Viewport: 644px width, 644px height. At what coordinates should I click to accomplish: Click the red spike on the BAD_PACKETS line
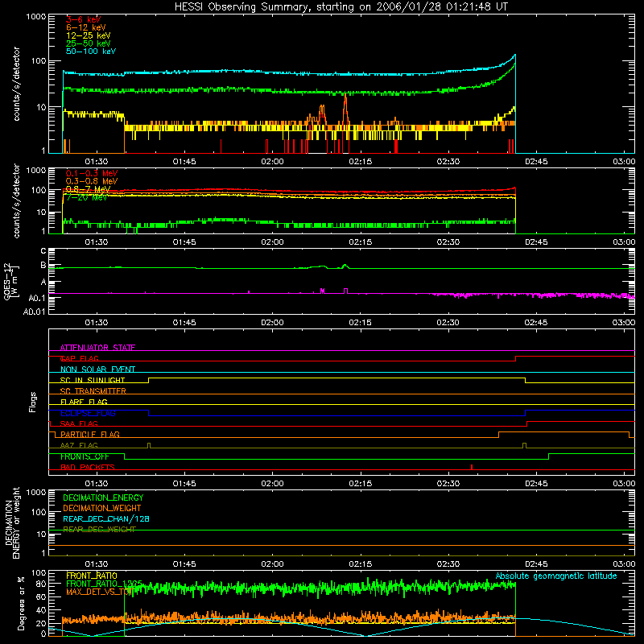[x=472, y=467]
